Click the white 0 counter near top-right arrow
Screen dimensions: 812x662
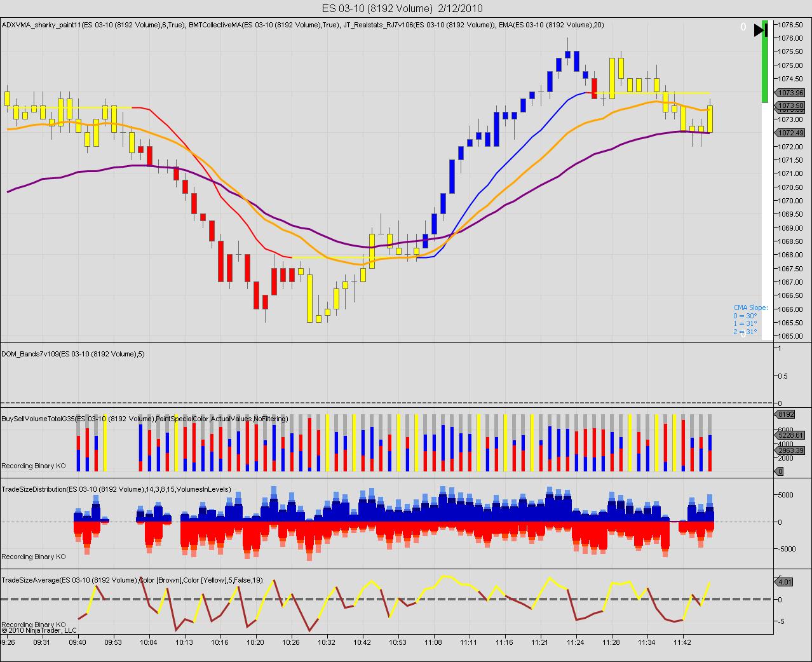(x=743, y=27)
